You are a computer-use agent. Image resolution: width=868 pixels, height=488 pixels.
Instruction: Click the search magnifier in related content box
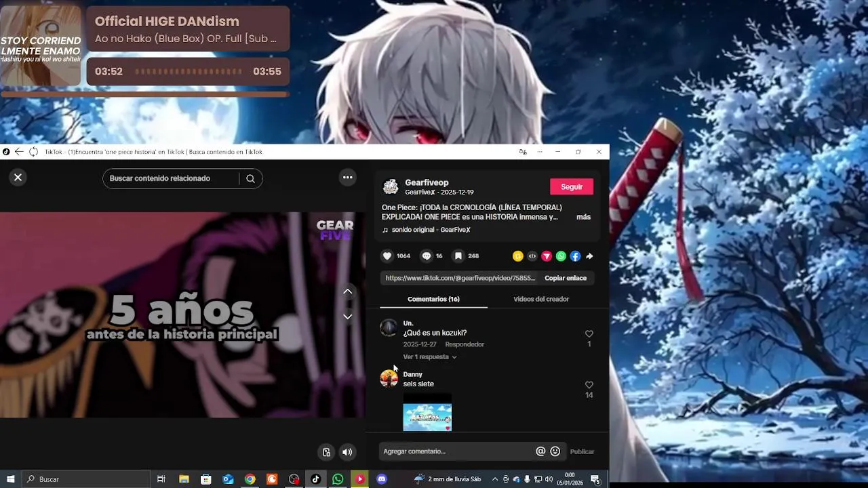[251, 179]
